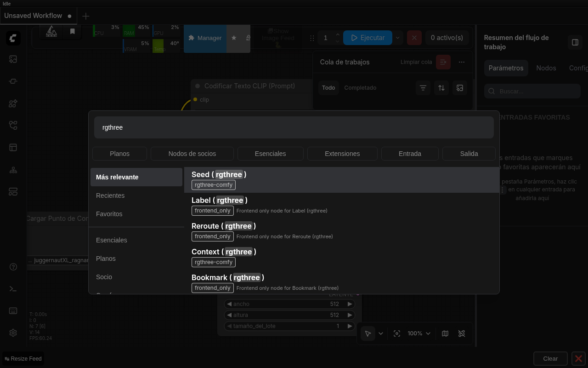This screenshot has width=588, height=368.
Task: Switch to the Parámetros tab
Action: [x=506, y=68]
